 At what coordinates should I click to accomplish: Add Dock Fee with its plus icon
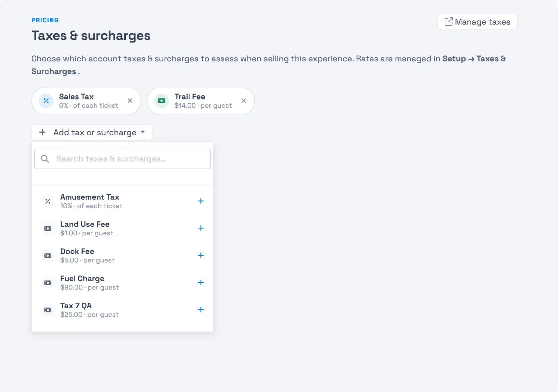tap(201, 256)
